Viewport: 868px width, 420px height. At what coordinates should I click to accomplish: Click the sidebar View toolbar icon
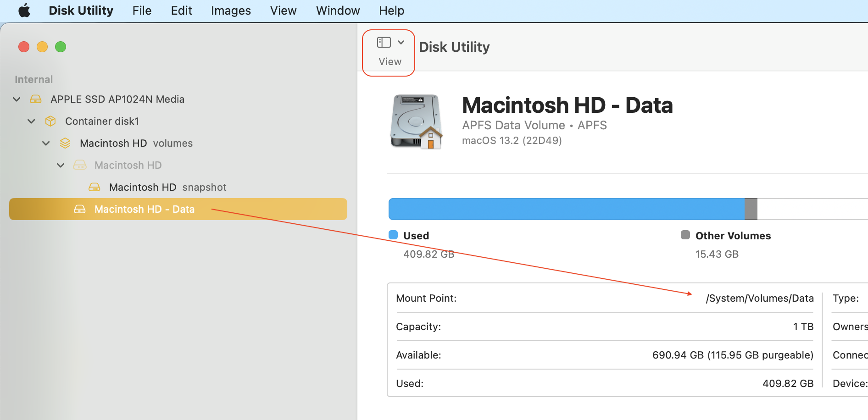pos(384,43)
